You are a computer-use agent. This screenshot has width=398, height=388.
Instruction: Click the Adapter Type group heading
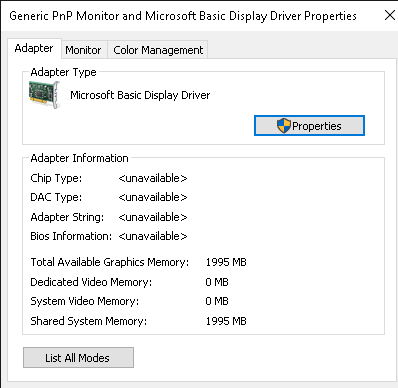(x=63, y=72)
